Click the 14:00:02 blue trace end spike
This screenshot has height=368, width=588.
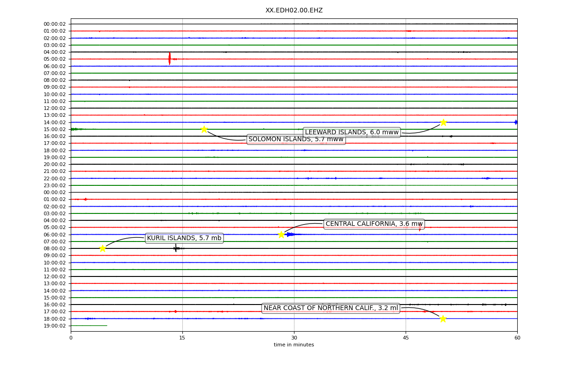516,122
